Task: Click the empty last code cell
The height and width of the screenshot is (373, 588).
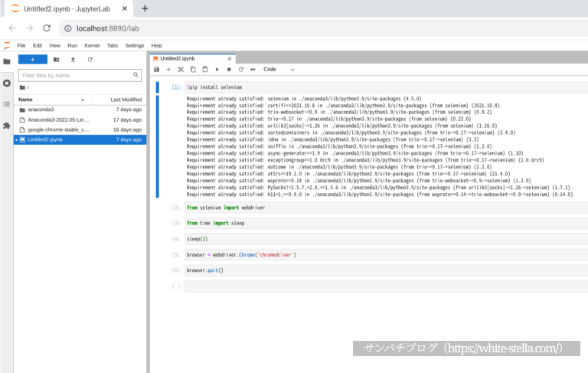Action: click(x=386, y=286)
